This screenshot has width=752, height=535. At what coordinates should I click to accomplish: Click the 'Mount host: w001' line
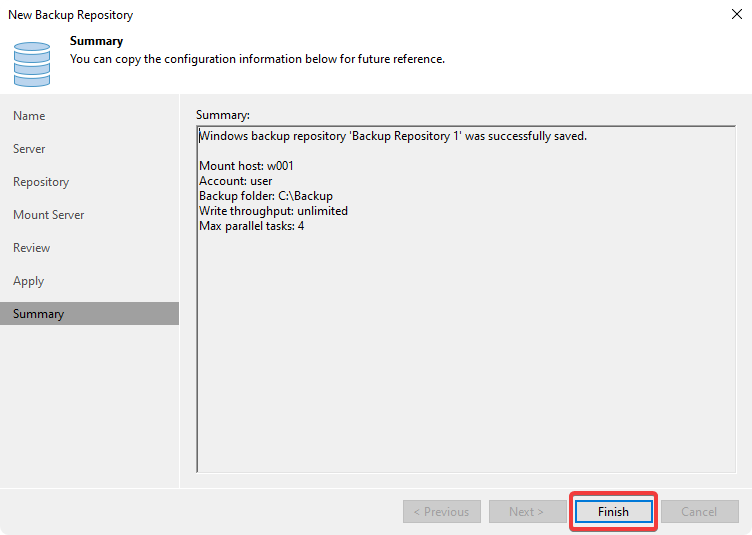point(246,166)
